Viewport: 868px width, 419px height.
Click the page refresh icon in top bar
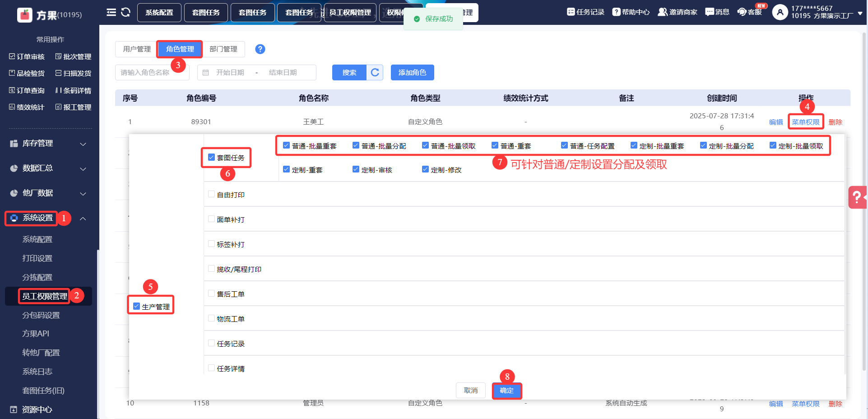coord(126,12)
